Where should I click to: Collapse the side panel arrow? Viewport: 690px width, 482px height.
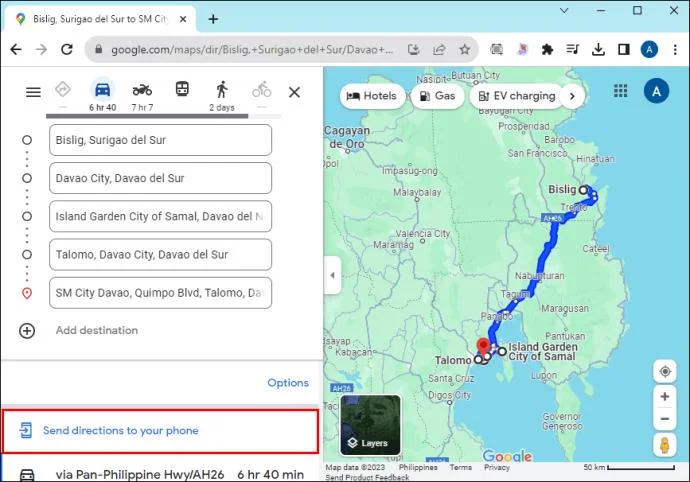point(332,275)
